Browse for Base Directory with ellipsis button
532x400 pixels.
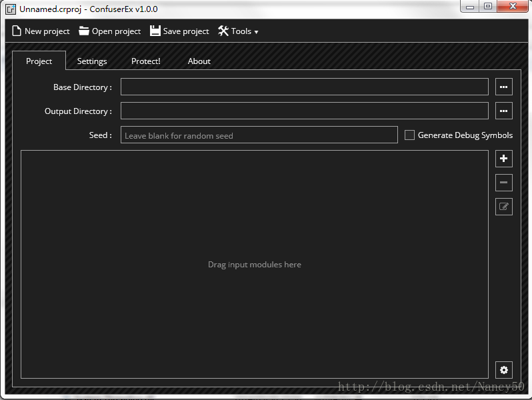coord(504,87)
